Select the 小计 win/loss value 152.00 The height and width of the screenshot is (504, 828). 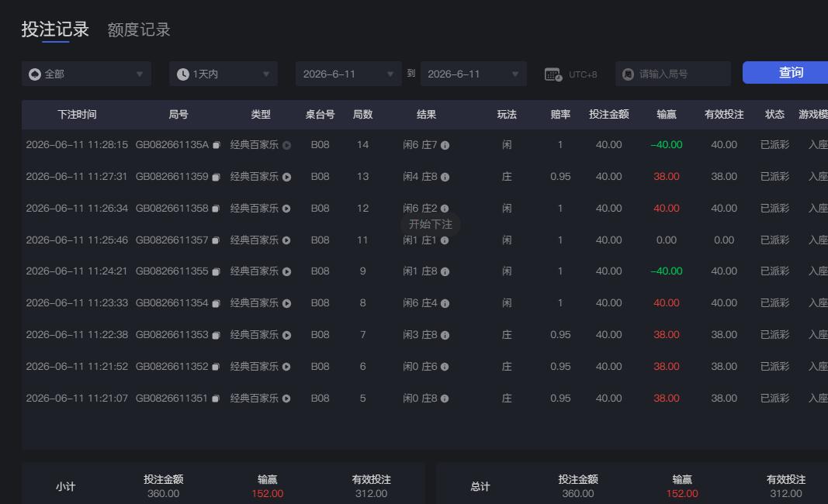click(267, 494)
